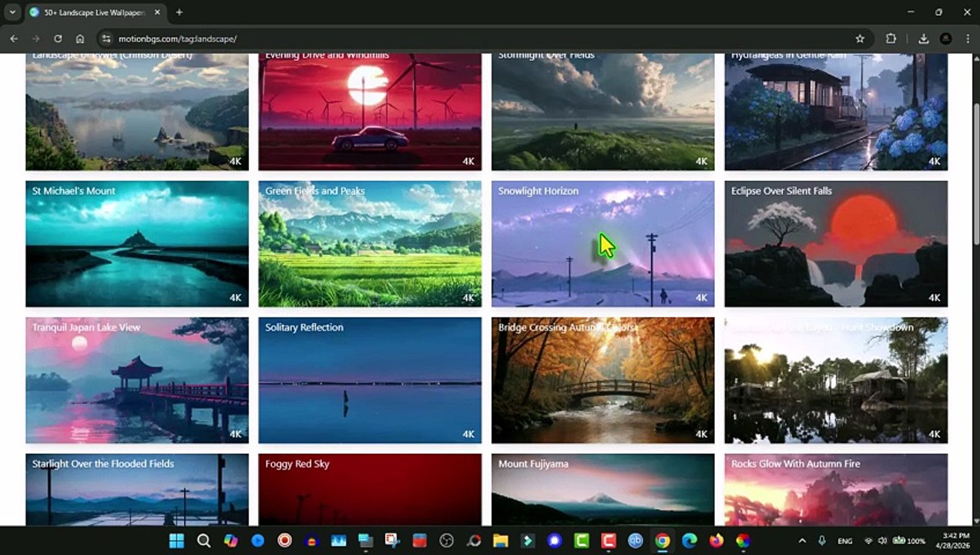Screen dimensions: 980x555
Task: View site information icon in address bar
Action: [x=106, y=39]
